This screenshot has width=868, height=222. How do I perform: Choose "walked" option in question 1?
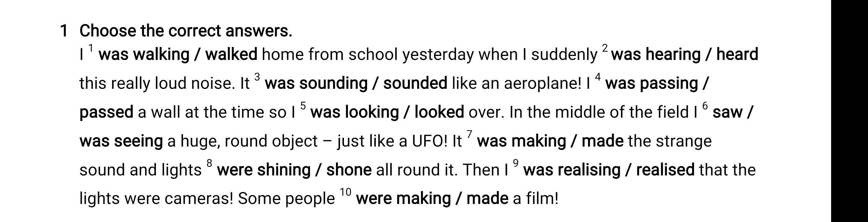click(x=231, y=54)
